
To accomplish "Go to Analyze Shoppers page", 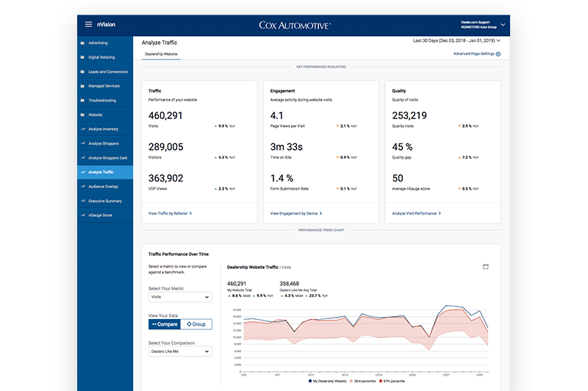I will click(x=105, y=143).
